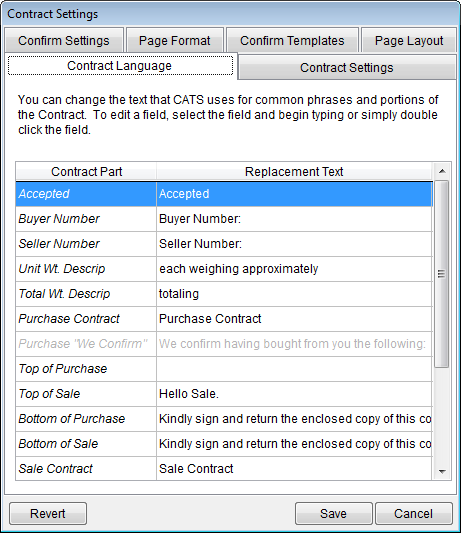
Task: Click the scroll up arrow of the table
Action: tap(442, 171)
